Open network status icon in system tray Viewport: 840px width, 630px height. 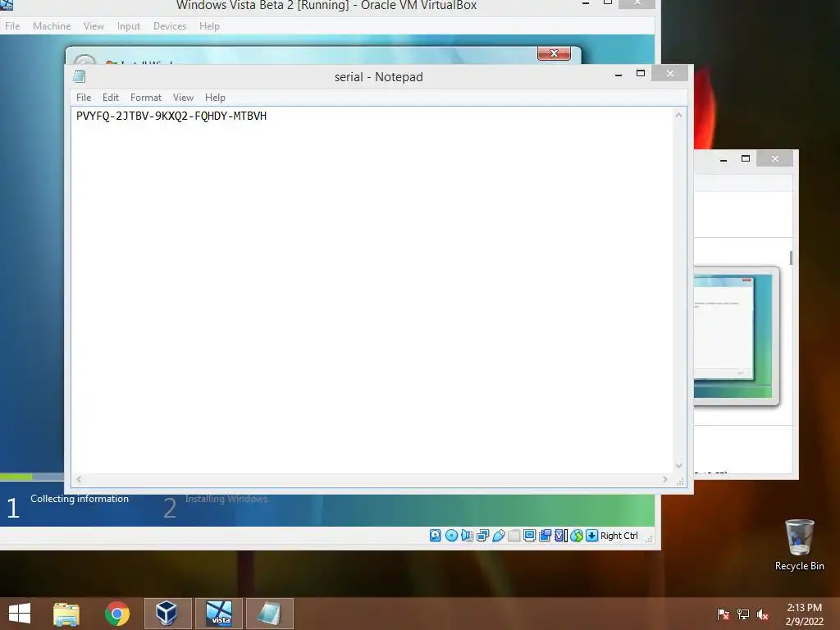pyautogui.click(x=743, y=614)
